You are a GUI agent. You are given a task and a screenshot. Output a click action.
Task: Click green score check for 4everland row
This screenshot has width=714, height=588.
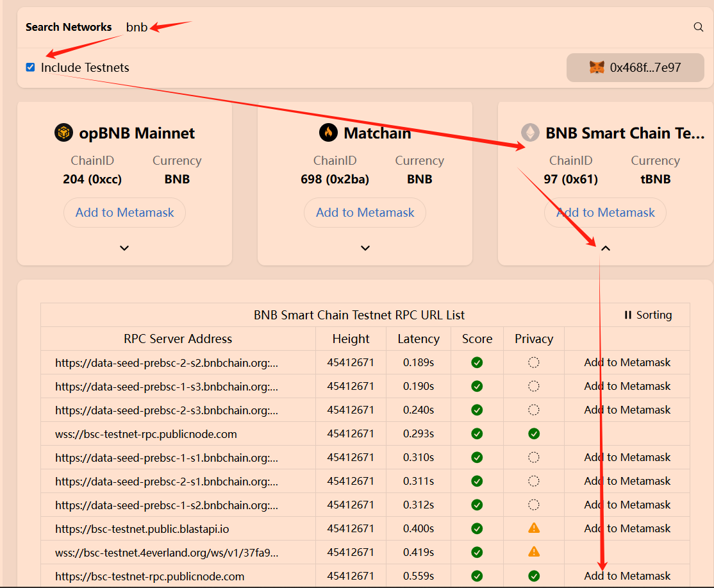477,552
